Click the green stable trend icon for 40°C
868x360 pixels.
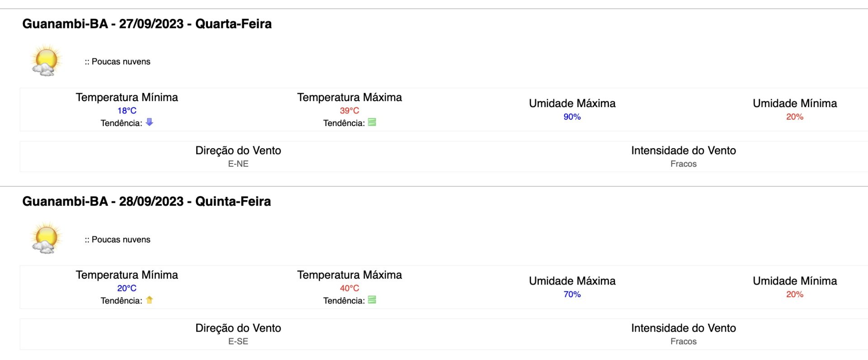[372, 299]
